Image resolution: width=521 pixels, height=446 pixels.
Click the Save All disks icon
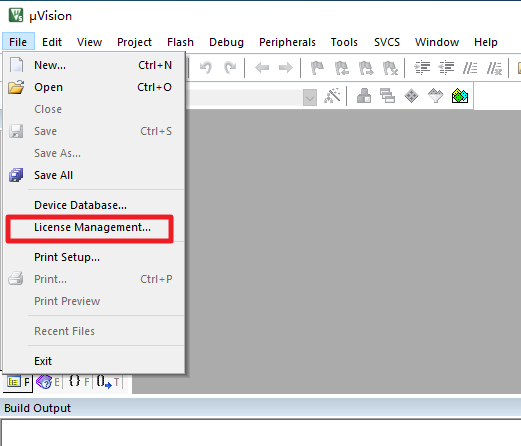pos(16,175)
